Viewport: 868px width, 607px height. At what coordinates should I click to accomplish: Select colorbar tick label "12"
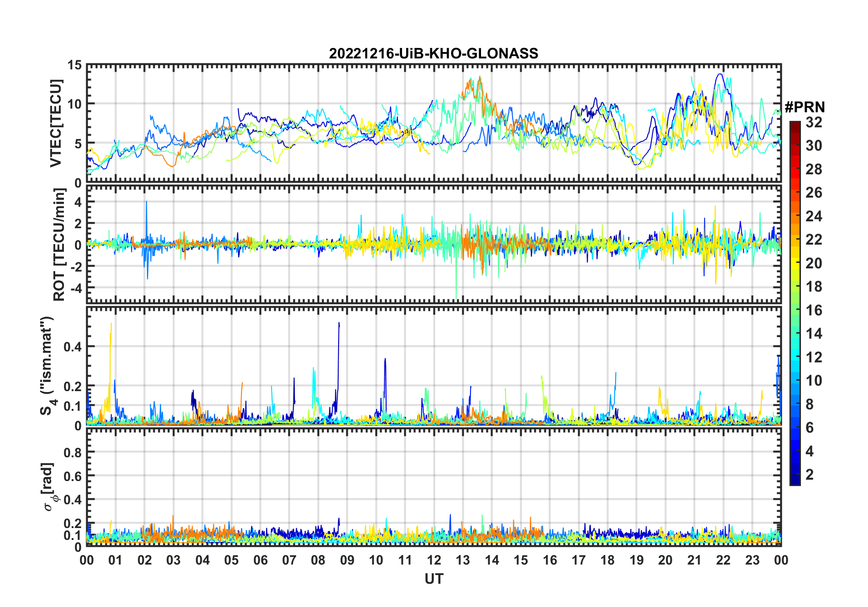point(814,357)
